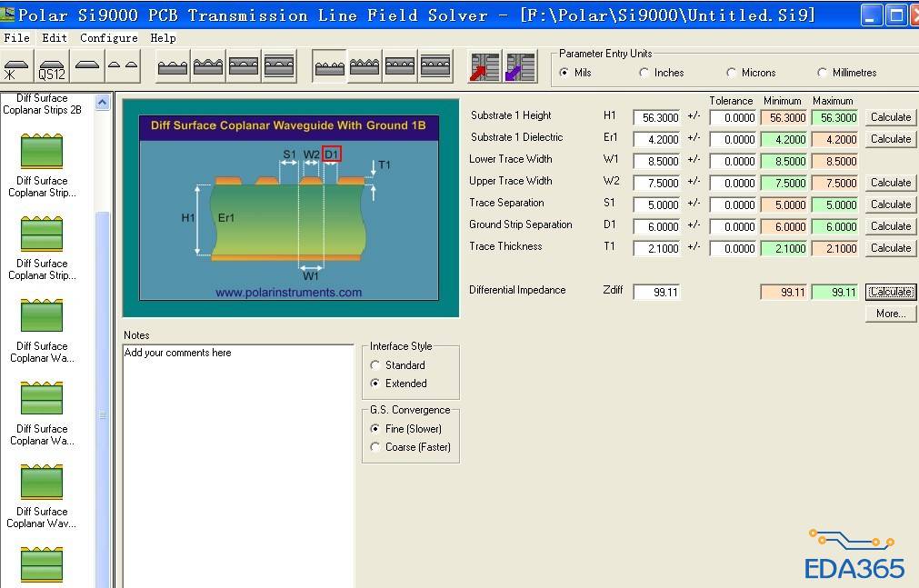Image resolution: width=919 pixels, height=588 pixels.
Task: Open the Configure menu
Action: 109,38
